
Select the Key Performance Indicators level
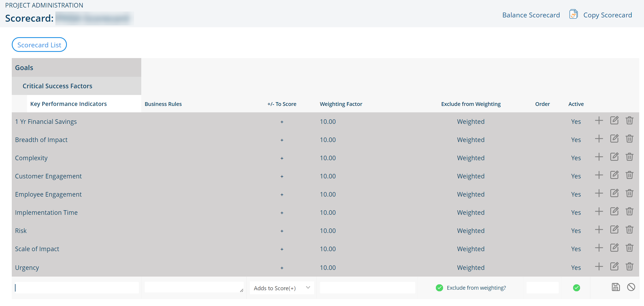tap(68, 104)
